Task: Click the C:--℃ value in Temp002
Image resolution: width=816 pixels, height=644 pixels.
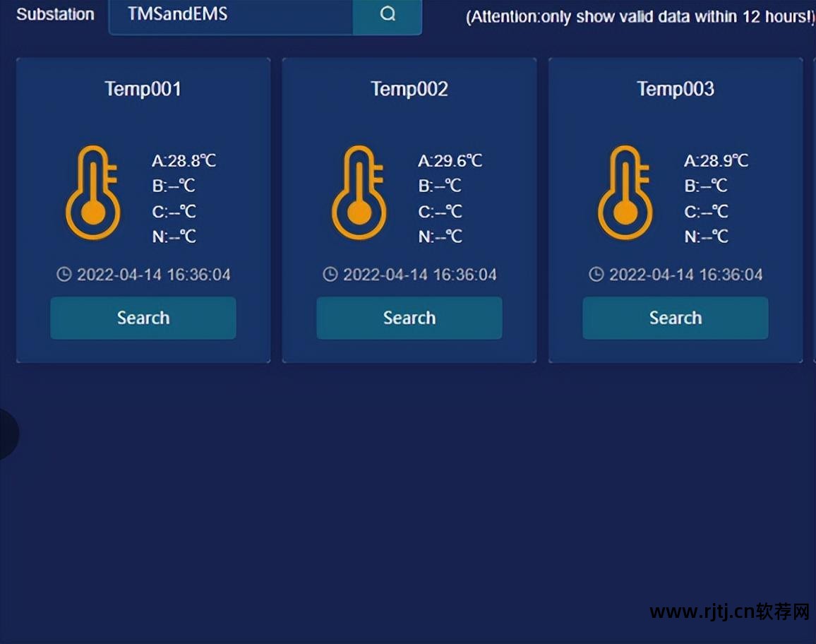Action: (440, 211)
